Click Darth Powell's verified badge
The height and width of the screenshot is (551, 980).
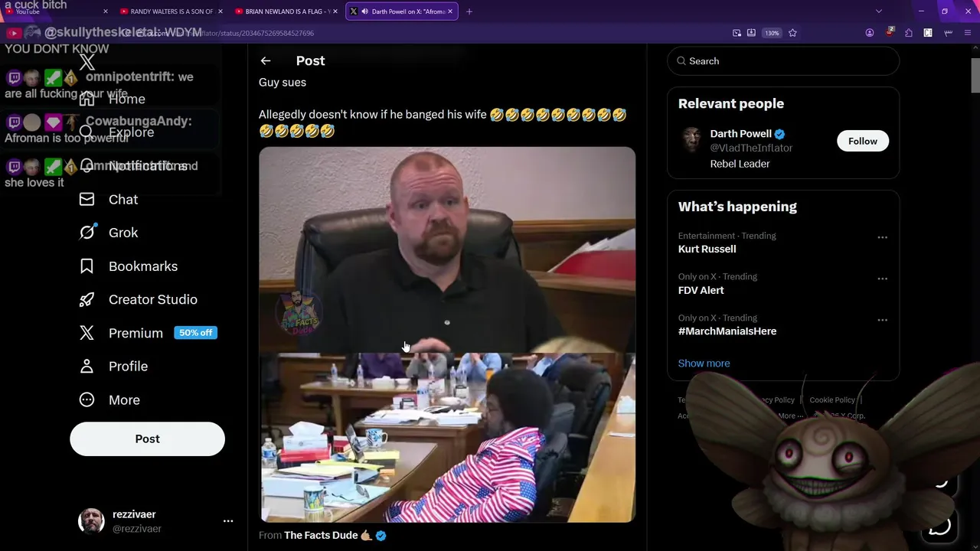(x=779, y=134)
